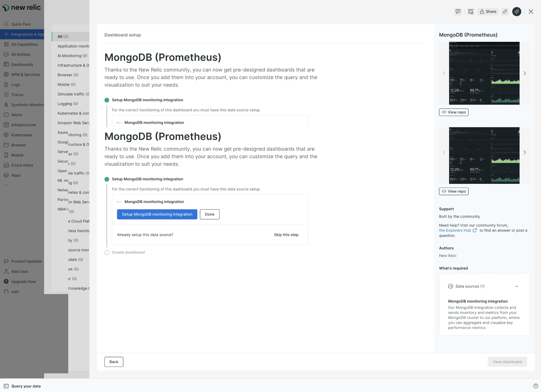Click Upgrade Now in sidebar
The width and height of the screenshot is (541, 392).
click(x=20, y=282)
